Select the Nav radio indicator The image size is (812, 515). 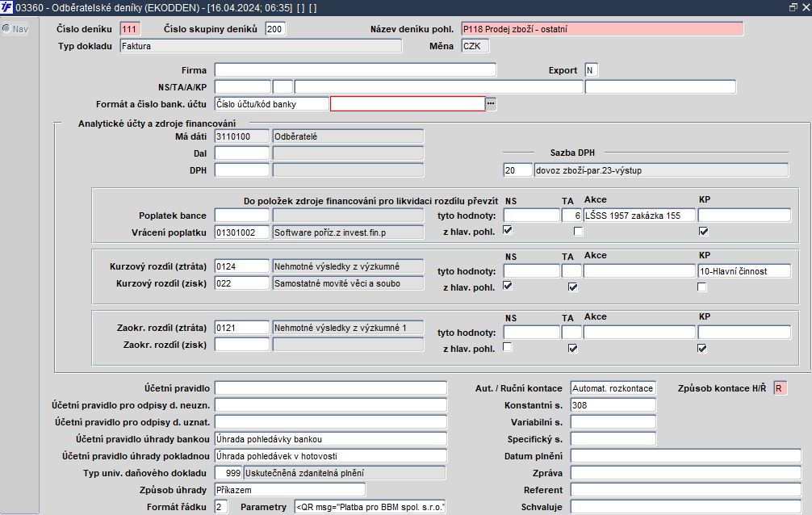pos(6,29)
